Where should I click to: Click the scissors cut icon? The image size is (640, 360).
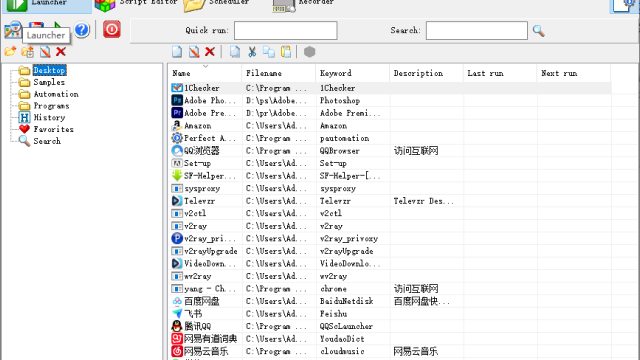[252, 52]
